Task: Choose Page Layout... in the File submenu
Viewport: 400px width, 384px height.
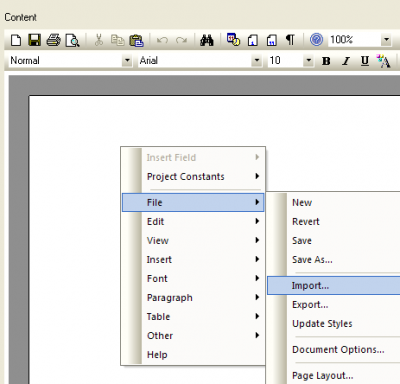Action: [x=333, y=375]
